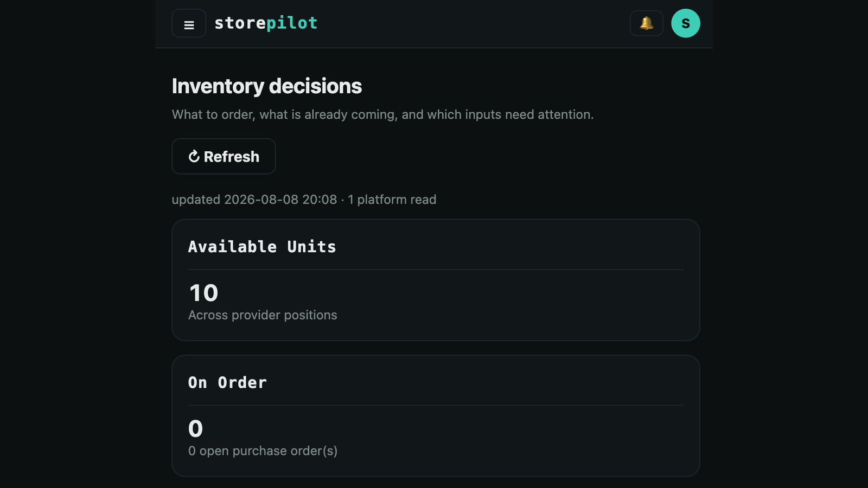Viewport: 868px width, 488px height.
Task: Click the page subtitle about what to order
Action: [382, 114]
